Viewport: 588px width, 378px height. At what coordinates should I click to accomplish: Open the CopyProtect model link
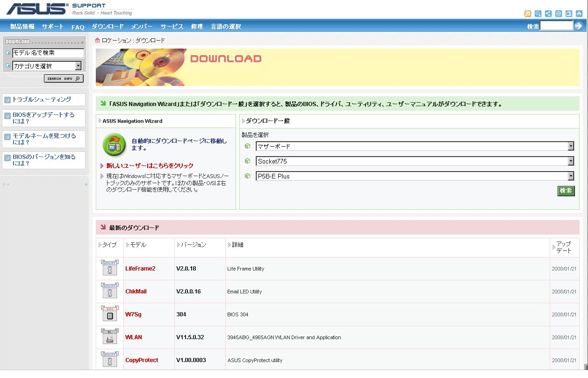click(142, 360)
